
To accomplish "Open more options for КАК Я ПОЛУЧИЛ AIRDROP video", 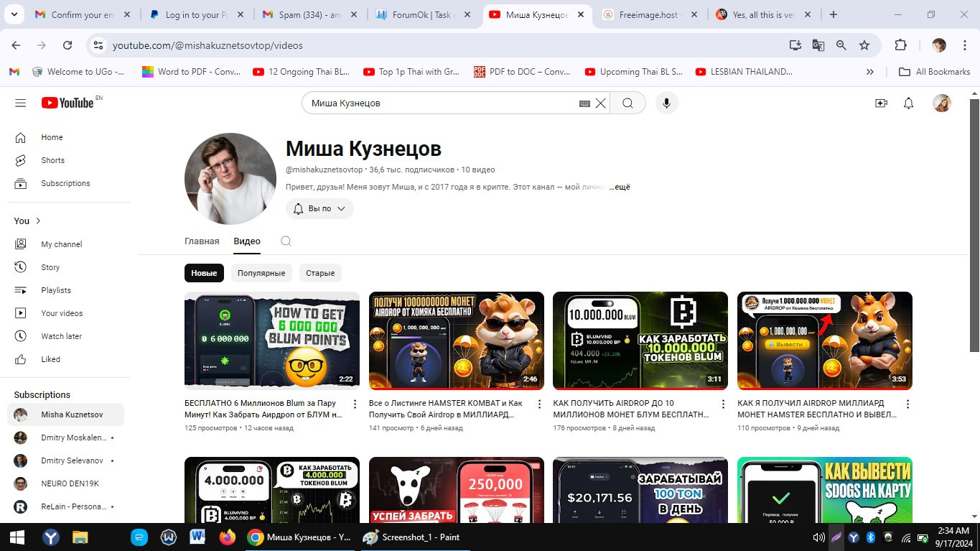I will pos(907,404).
